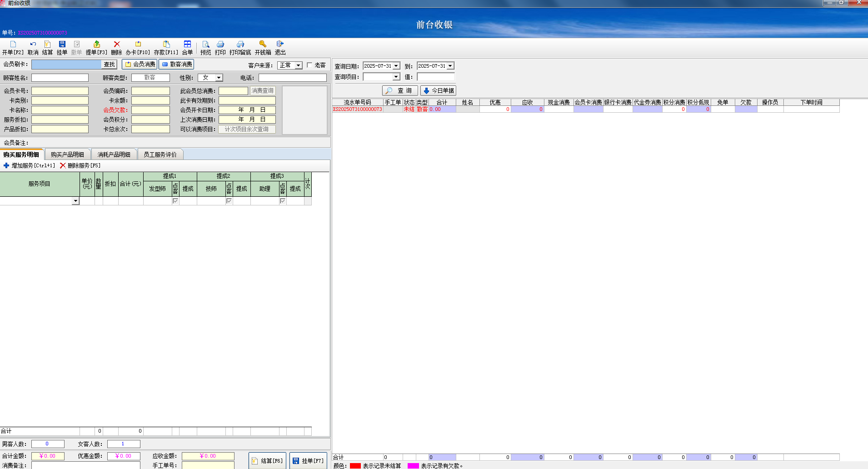This screenshot has width=868, height=469.
Task: Toggle the 技师 点客 checkbox in service row
Action: coord(229,201)
